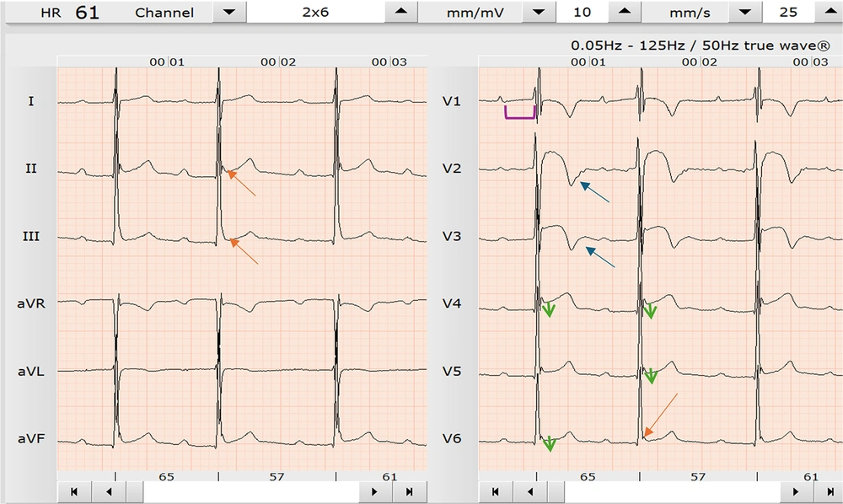Select the V1 lead label
Viewport: 843px width, 504px height.
coord(451,101)
